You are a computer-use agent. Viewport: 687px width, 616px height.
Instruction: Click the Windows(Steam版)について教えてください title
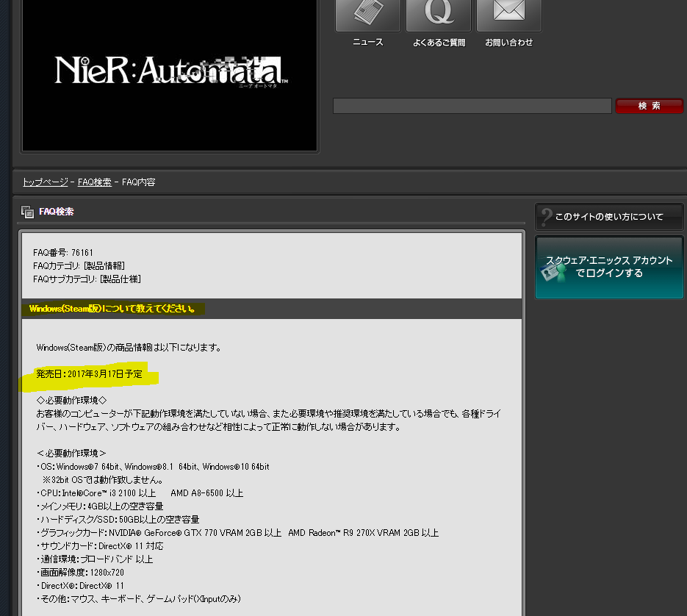pyautogui.click(x=112, y=309)
